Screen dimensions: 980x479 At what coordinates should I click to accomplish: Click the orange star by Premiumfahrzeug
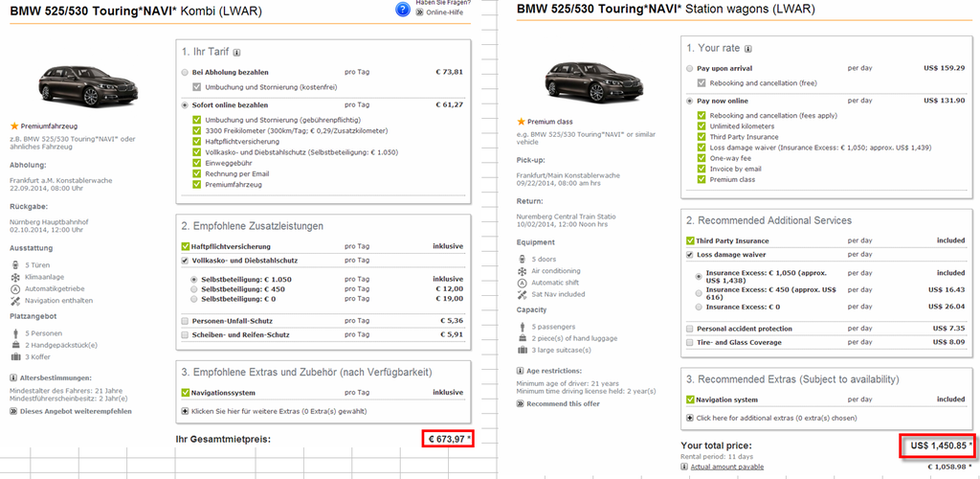pos(14,125)
